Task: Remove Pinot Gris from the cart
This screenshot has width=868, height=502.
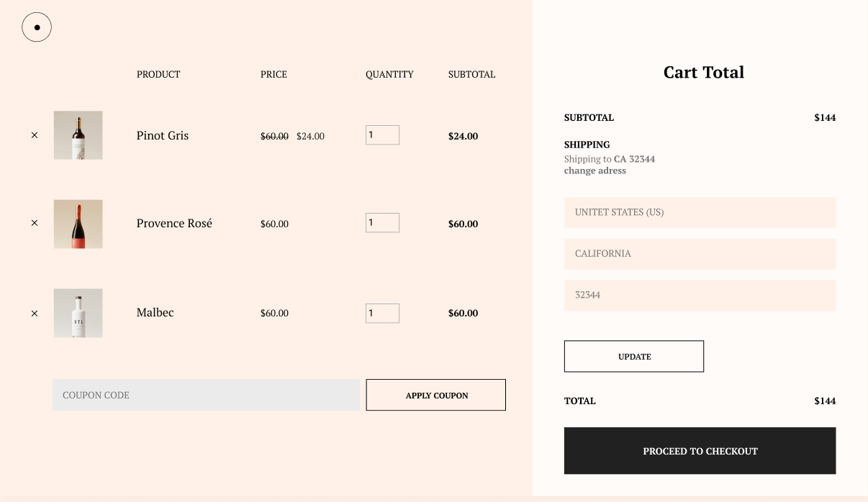Action: pyautogui.click(x=35, y=135)
